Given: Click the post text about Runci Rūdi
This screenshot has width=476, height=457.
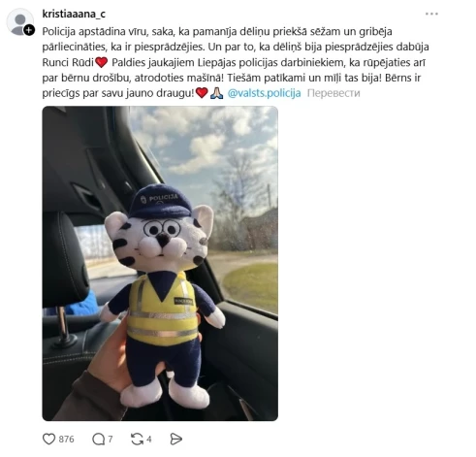Looking at the screenshot, I should coord(236,62).
